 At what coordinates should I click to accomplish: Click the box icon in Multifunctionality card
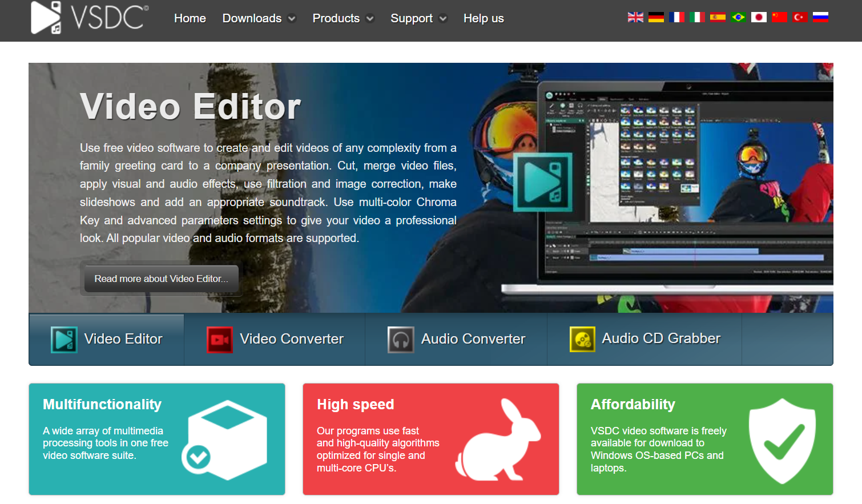click(x=224, y=440)
